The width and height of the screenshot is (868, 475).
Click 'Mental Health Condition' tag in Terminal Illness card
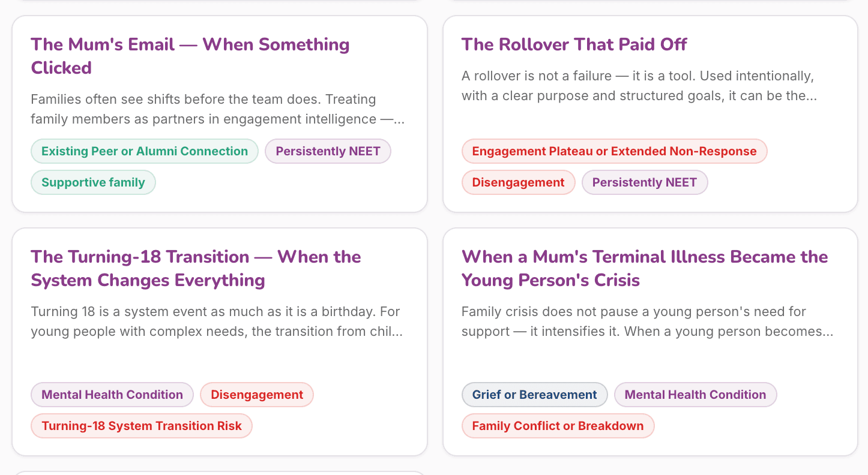[695, 395]
